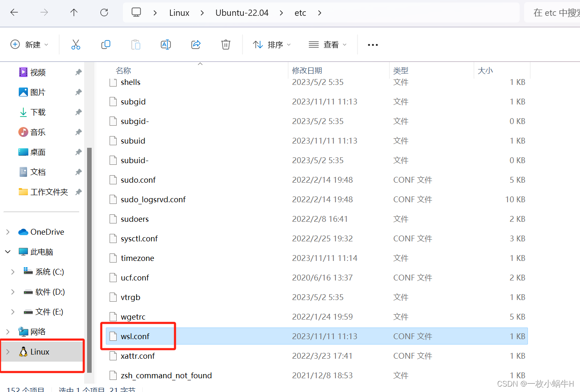Unpin 下载 from quick access

[x=78, y=112]
